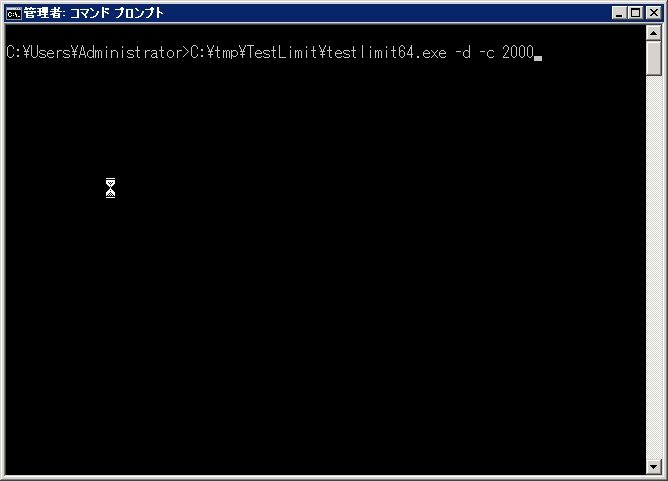Click the title text 管理者: コマンド プロンプト
The height and width of the screenshot is (481, 668).
pyautogui.click(x=94, y=13)
